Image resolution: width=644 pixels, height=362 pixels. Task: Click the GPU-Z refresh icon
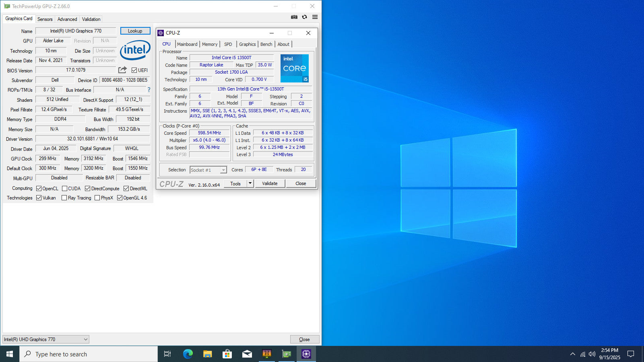coord(304,17)
